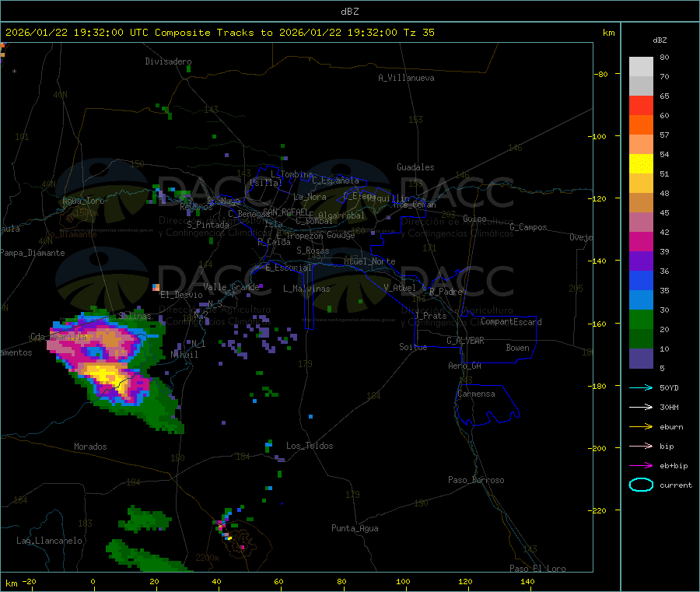Click the Agua_Toro location label
Viewport: 700px width, 592px height.
tap(83, 201)
